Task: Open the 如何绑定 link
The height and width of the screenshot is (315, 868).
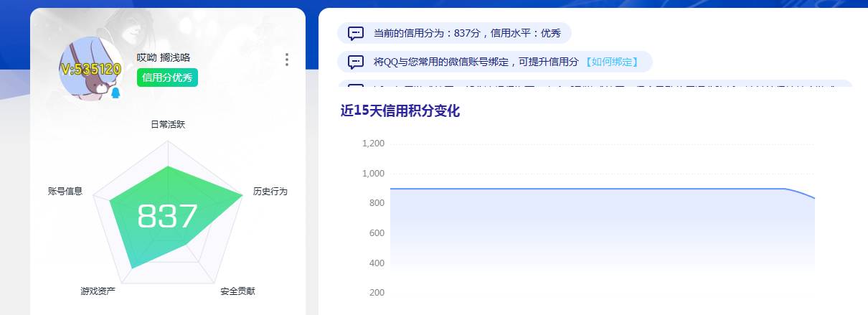Action: coord(611,62)
